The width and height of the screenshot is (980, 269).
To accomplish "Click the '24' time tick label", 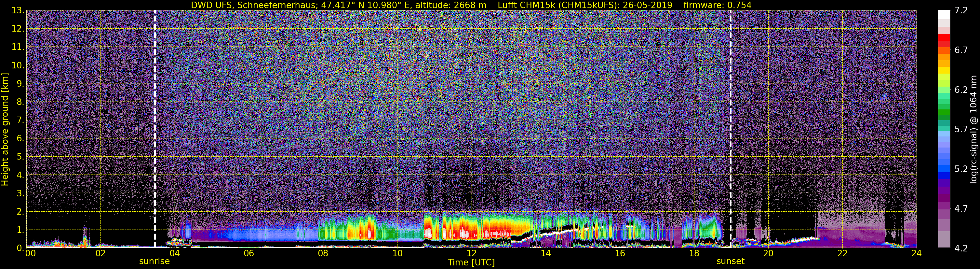I will (917, 253).
